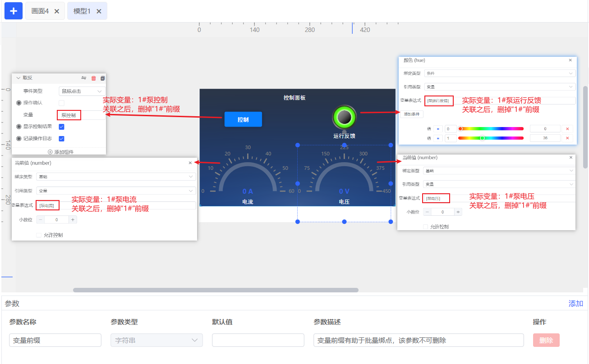The width and height of the screenshot is (589, 364).
Task: Close the 画面4 tab
Action: 57,11
